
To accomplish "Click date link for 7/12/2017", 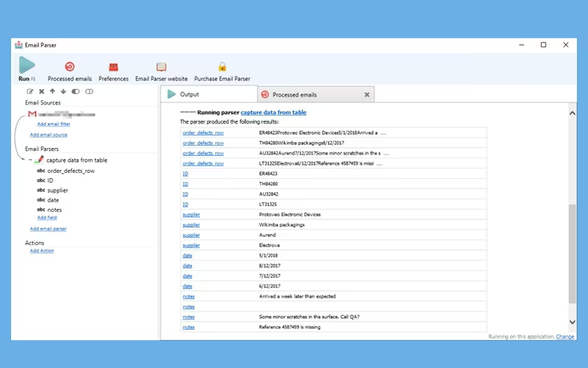I will pos(187,276).
